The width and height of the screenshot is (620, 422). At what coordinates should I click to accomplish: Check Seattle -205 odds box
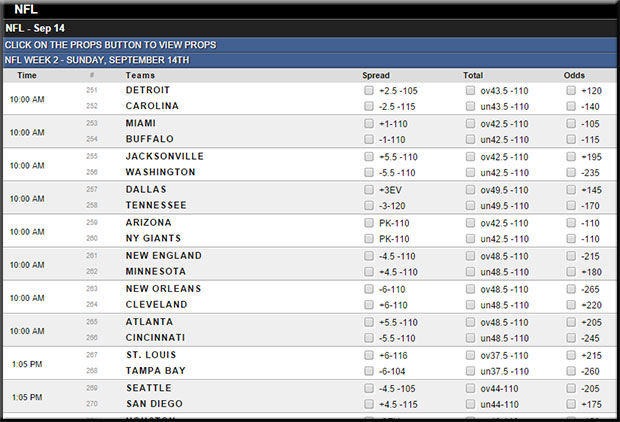(x=571, y=389)
